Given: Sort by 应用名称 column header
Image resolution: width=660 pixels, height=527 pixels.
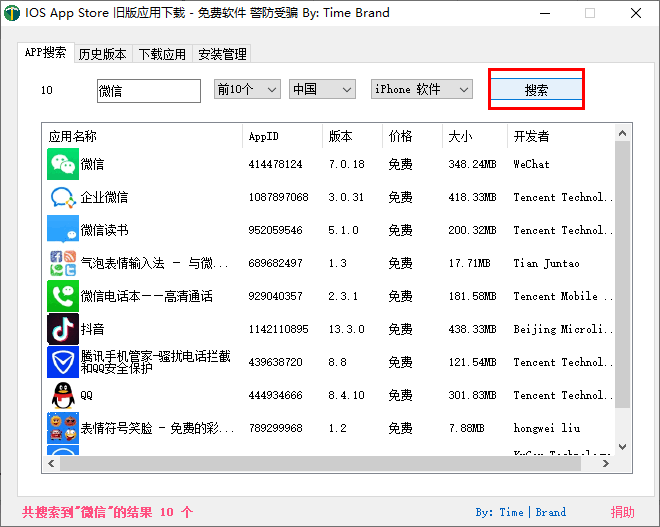Looking at the screenshot, I should tap(144, 136).
